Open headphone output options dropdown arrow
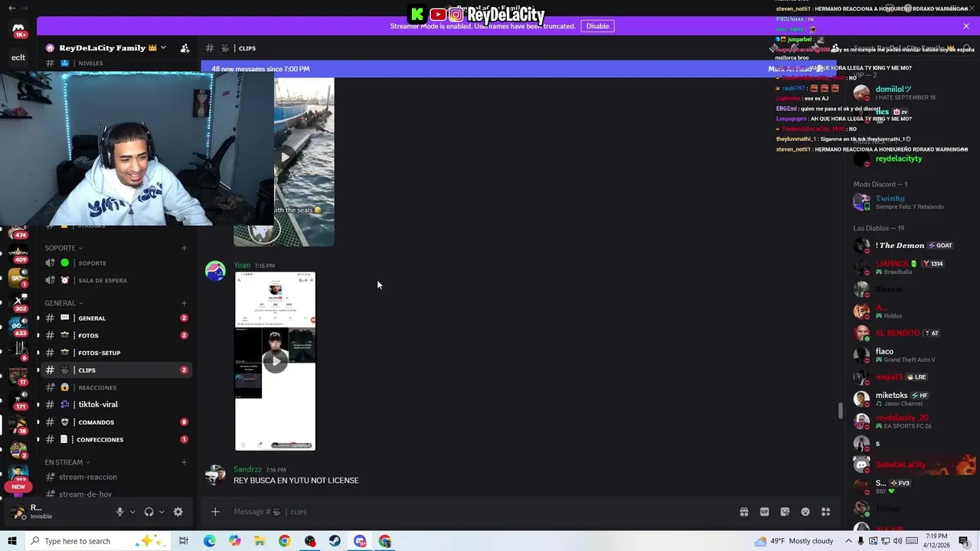The height and width of the screenshot is (551, 980). (x=161, y=512)
